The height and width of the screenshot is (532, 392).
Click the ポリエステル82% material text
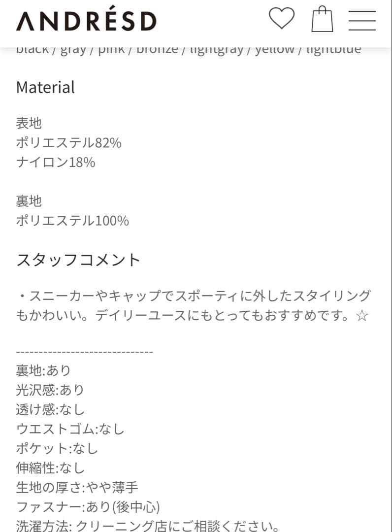click(68, 142)
